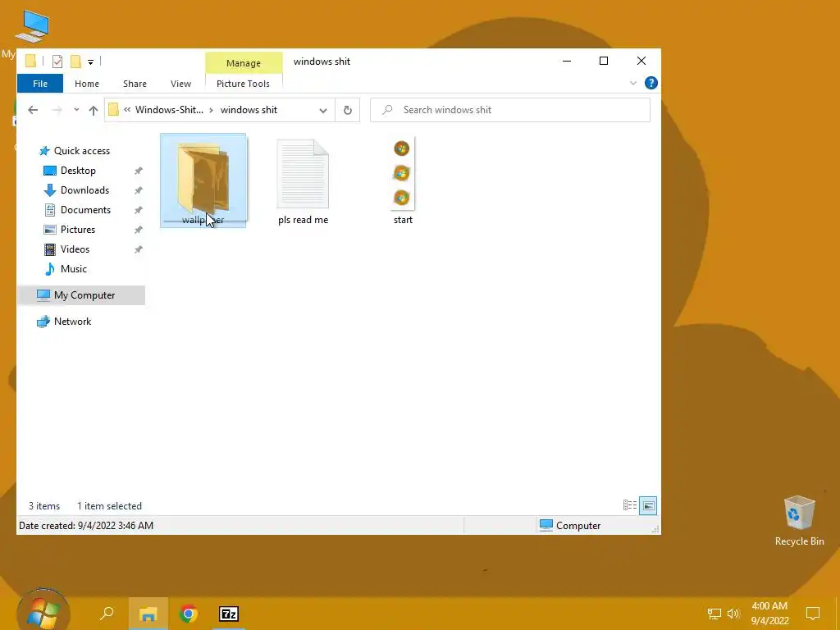The image size is (840, 630).
Task: Open the Action Center notification icon
Action: pyautogui.click(x=813, y=614)
